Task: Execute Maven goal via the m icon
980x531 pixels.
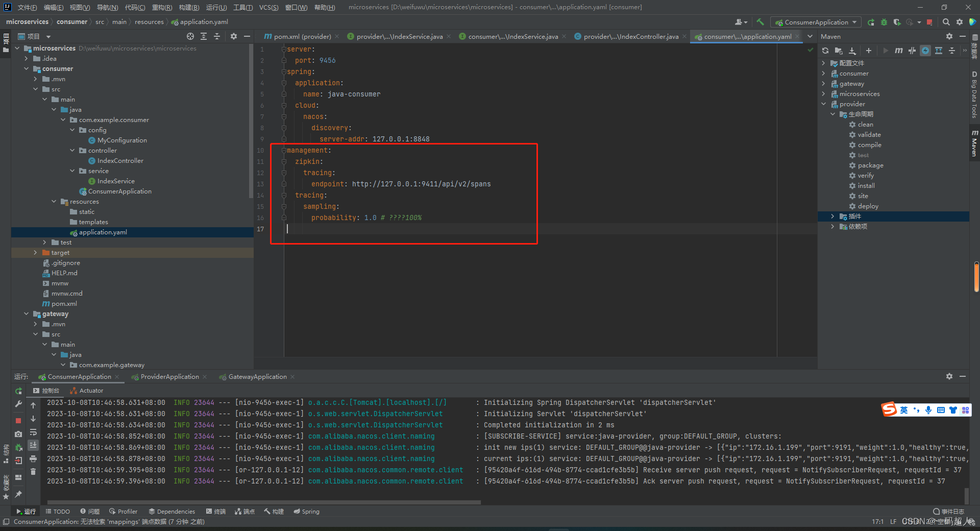Action: [x=899, y=51]
